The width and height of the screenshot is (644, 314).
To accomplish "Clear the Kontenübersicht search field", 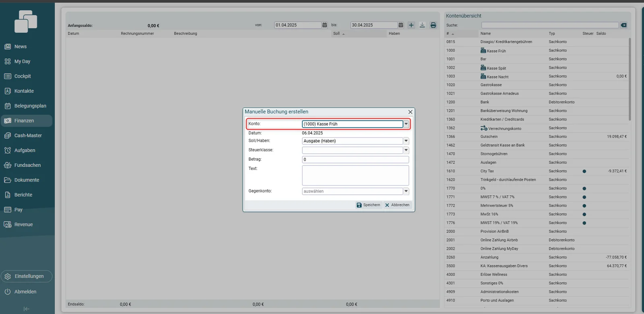I will pyautogui.click(x=623, y=25).
